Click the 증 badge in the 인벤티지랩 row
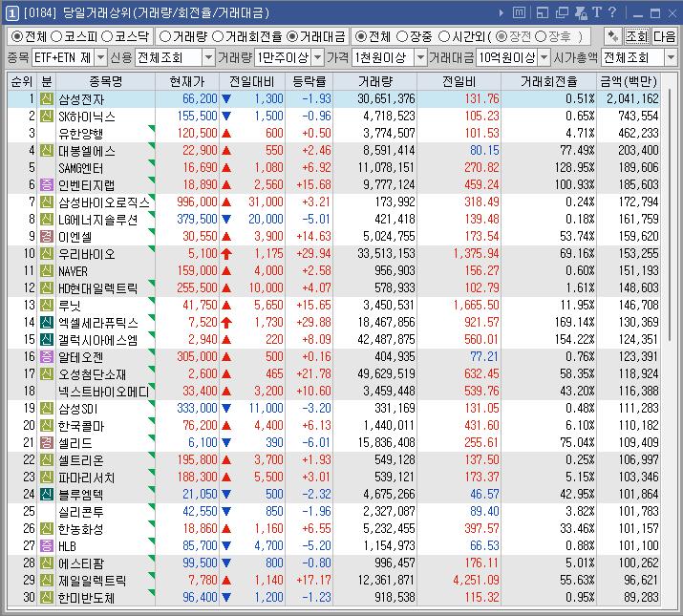The height and width of the screenshot is (616, 683). (x=47, y=184)
